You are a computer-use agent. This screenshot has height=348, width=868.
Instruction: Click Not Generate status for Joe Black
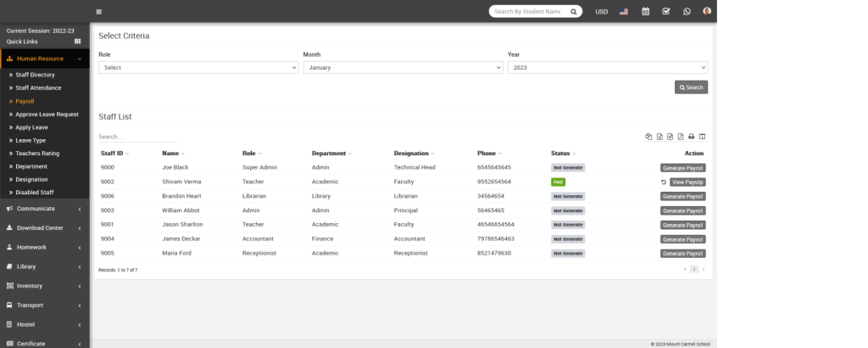[568, 167]
